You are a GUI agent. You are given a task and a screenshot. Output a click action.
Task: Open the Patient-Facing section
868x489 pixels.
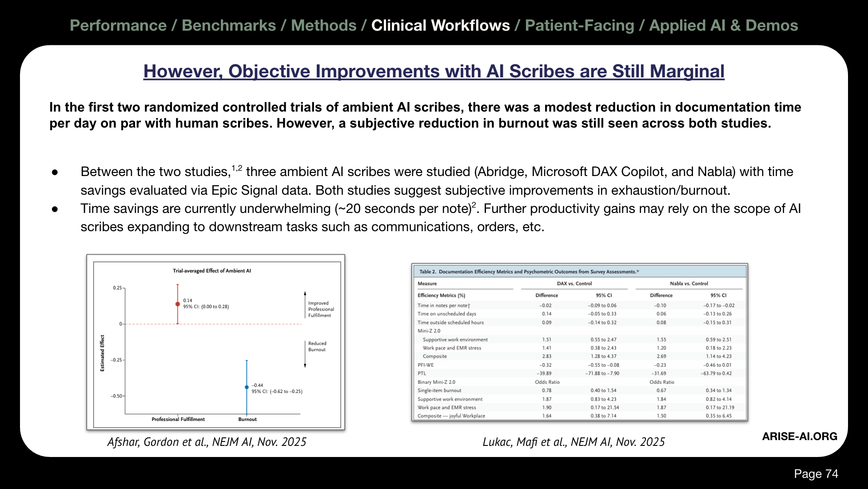point(579,25)
